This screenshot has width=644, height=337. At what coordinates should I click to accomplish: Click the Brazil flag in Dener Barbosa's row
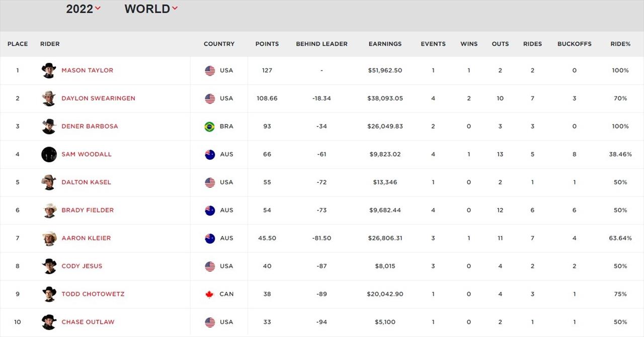(210, 127)
